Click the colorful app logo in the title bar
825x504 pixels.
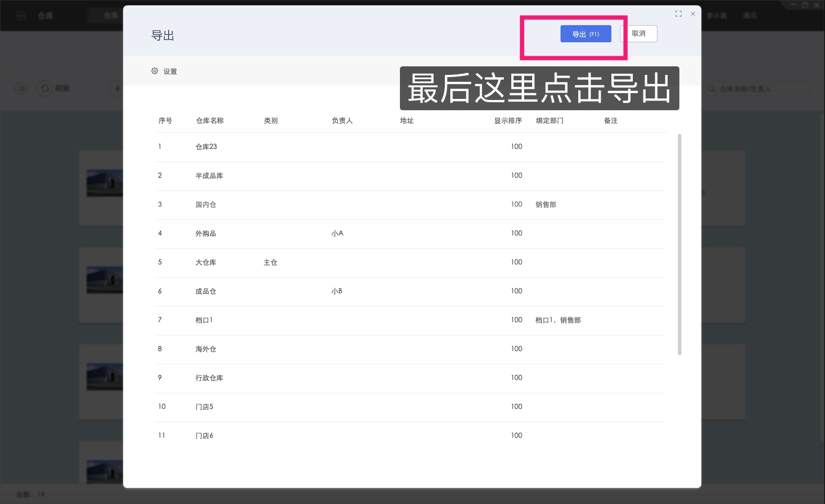tap(20, 15)
